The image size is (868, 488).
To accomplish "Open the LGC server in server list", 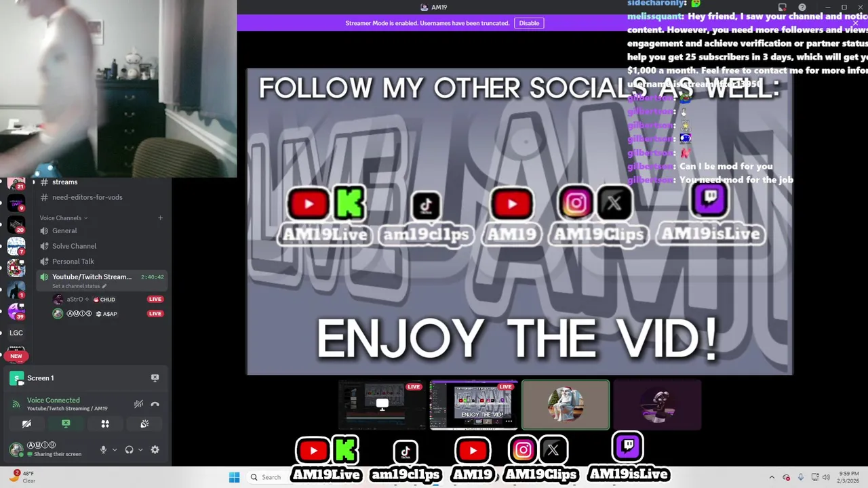I will point(16,333).
